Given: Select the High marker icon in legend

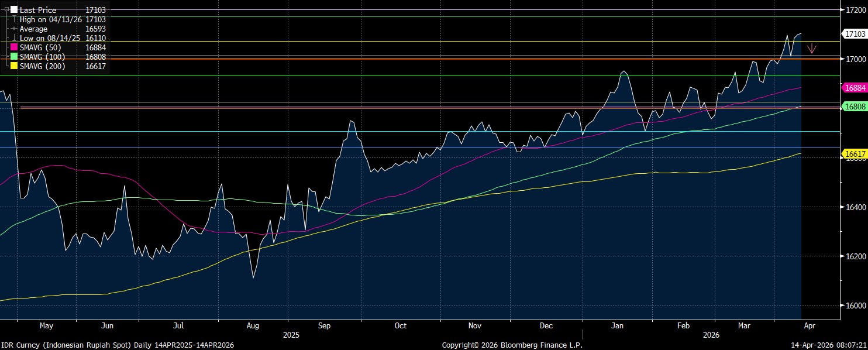Looking at the screenshot, I should (14, 19).
